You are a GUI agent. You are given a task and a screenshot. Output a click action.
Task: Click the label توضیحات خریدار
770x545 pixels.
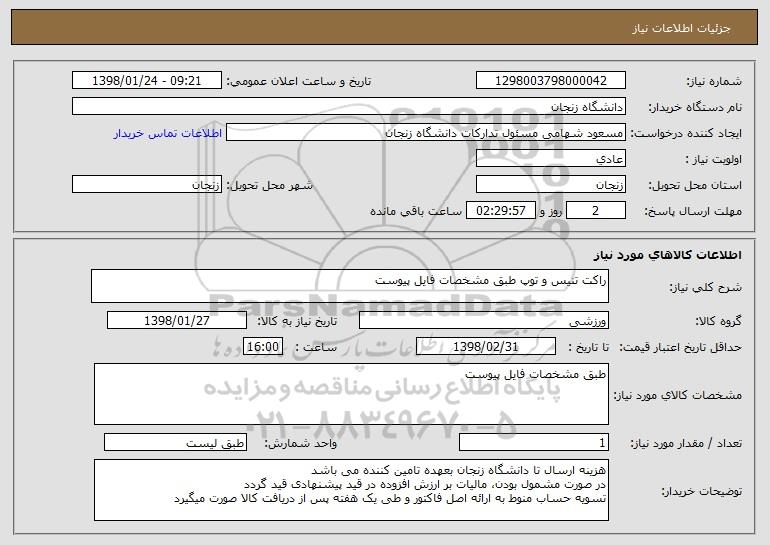click(701, 491)
